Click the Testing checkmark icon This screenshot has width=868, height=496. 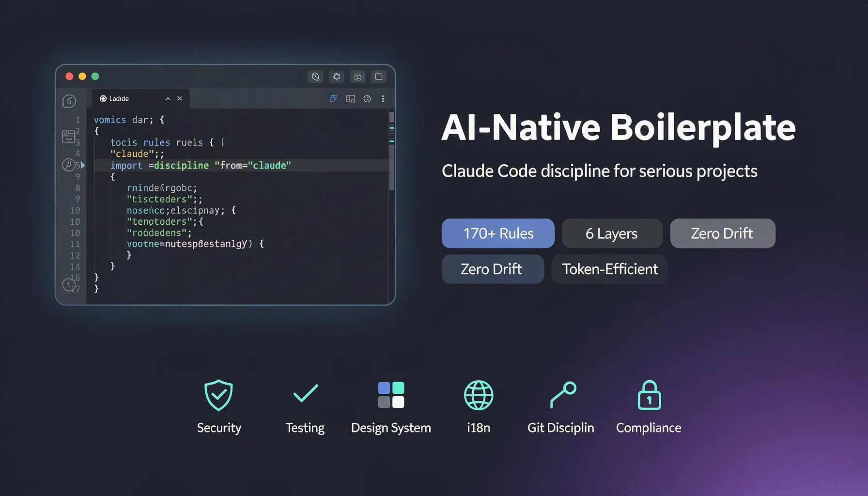306,393
